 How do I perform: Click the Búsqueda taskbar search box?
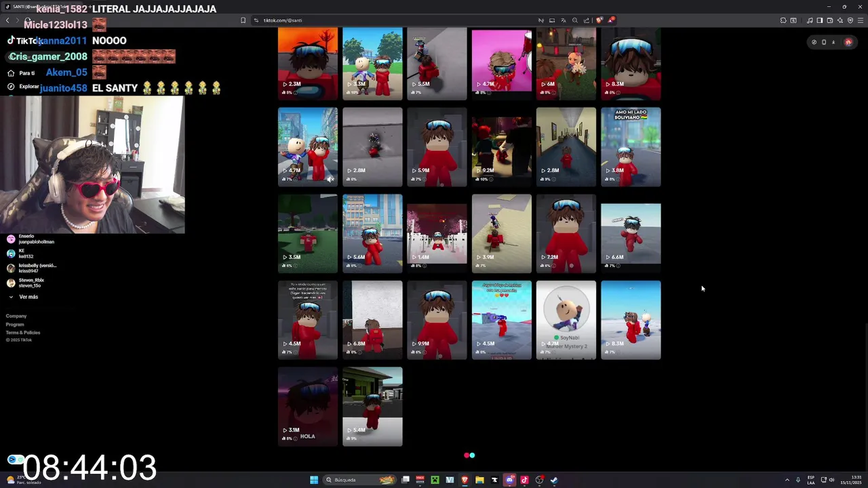[x=359, y=480]
